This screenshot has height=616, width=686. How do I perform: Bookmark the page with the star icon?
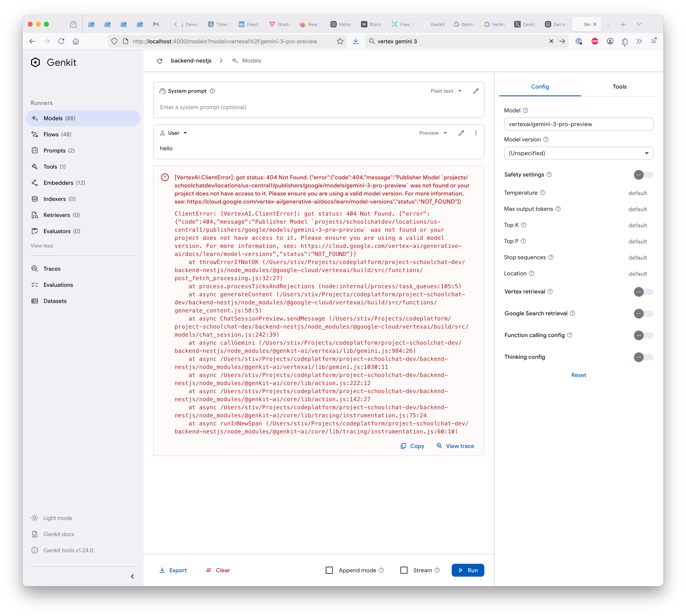340,41
